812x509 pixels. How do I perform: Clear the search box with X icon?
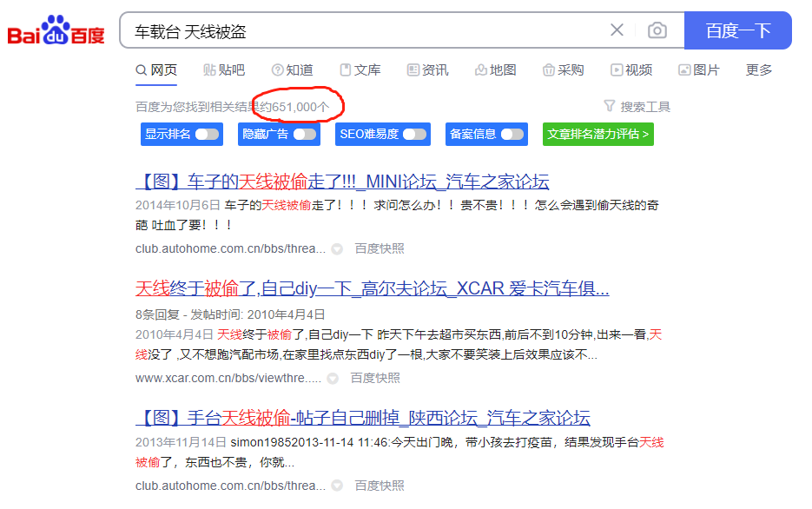pos(617,30)
